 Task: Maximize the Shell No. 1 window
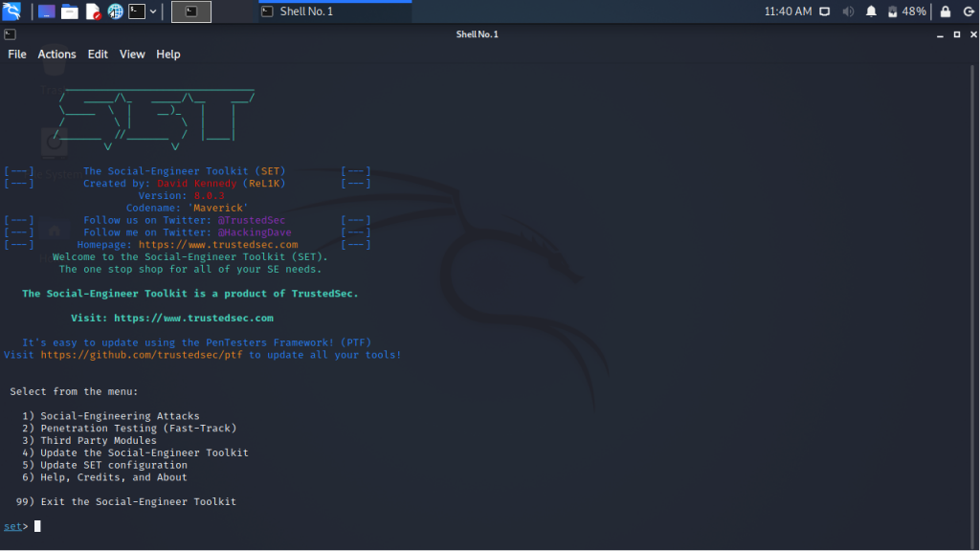point(957,34)
